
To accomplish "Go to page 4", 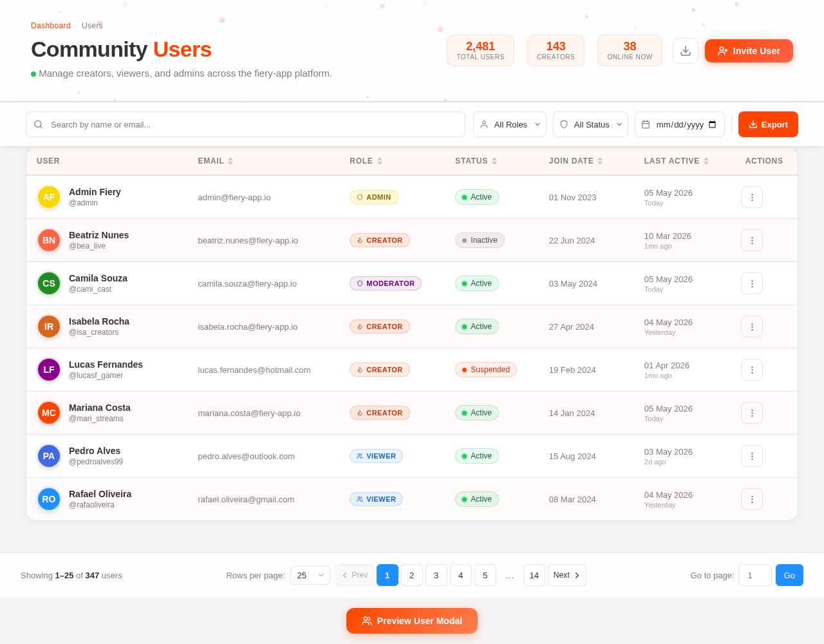I will point(461,575).
